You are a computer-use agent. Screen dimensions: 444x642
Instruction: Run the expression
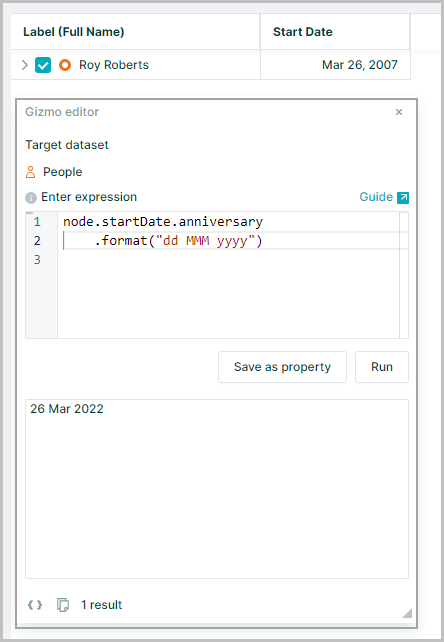coord(382,367)
